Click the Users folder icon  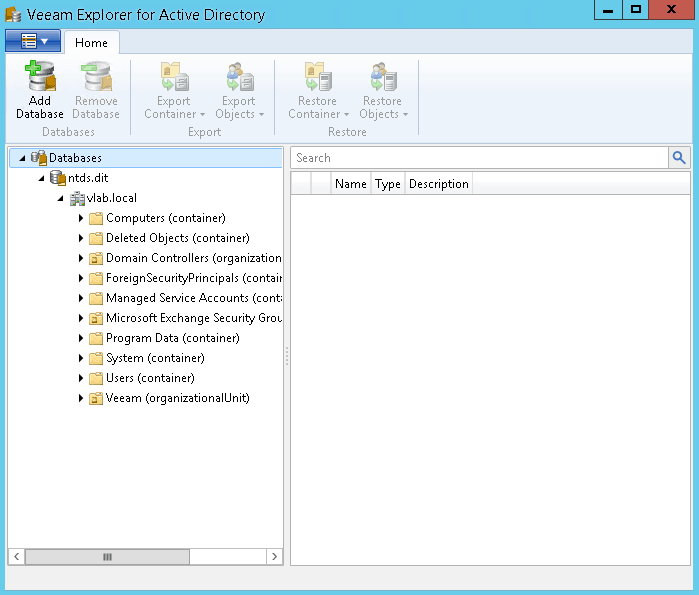coord(96,379)
